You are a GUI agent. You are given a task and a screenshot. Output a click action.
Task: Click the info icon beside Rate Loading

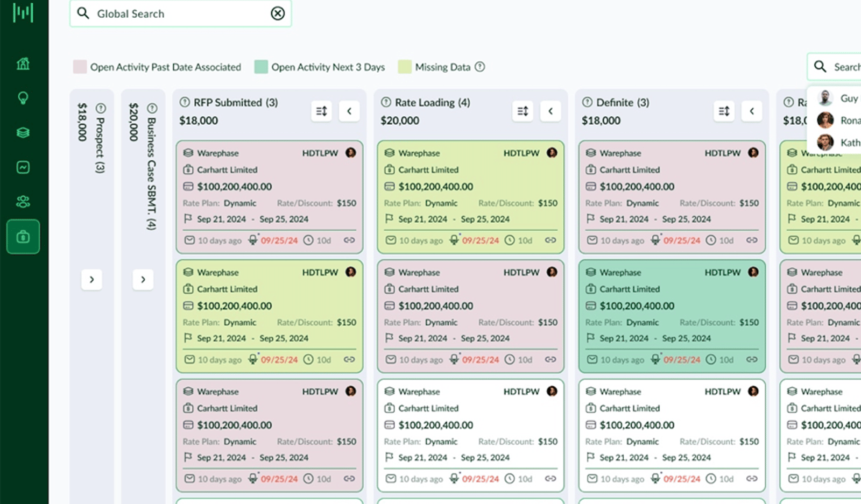[x=386, y=102]
